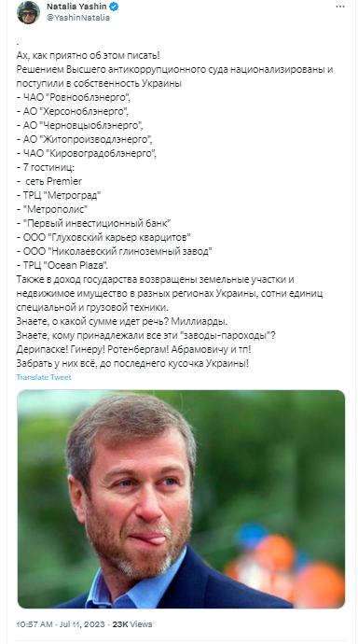The height and width of the screenshot is (644, 358).
Task: Translate the tweet with Translate Tweet
Action: [x=44, y=377]
